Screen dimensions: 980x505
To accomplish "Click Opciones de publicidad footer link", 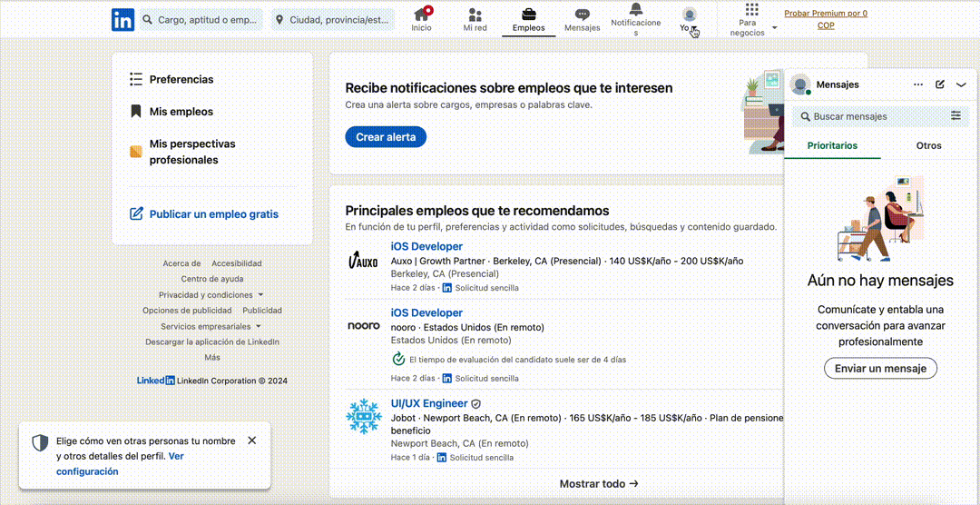I will click(x=187, y=311).
